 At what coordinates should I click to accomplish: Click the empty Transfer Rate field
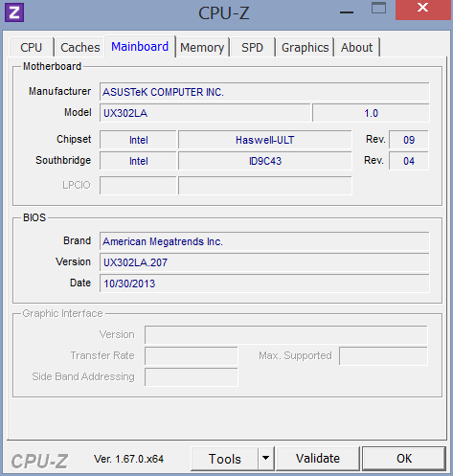tap(192, 355)
